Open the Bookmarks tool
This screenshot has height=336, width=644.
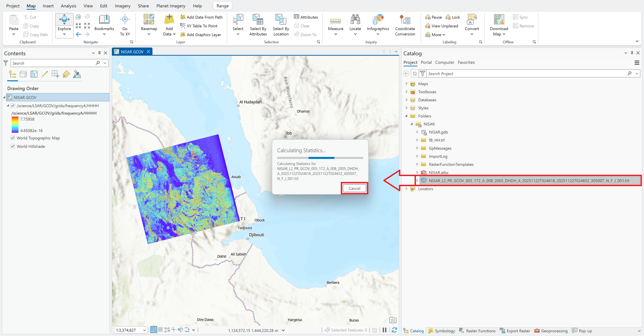click(x=104, y=25)
